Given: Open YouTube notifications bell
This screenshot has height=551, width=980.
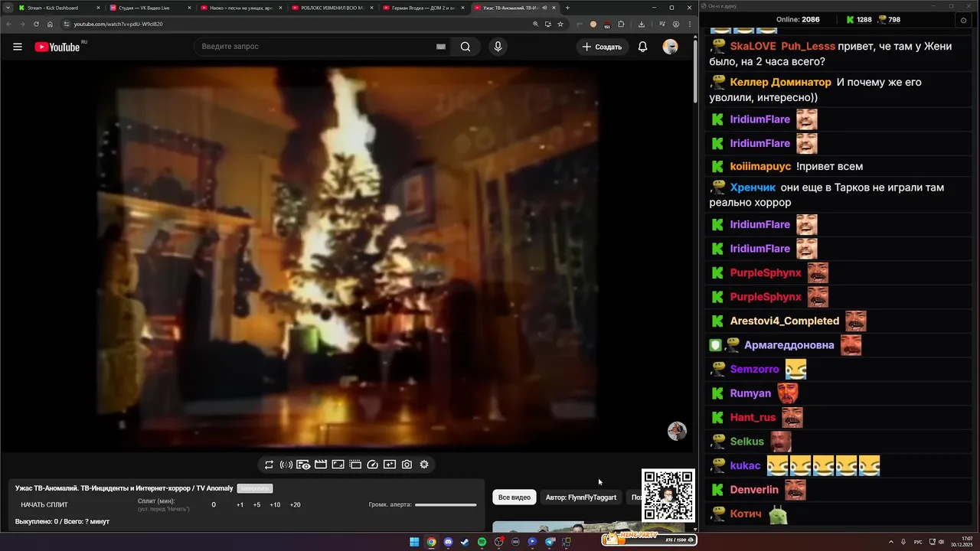Looking at the screenshot, I should point(643,47).
